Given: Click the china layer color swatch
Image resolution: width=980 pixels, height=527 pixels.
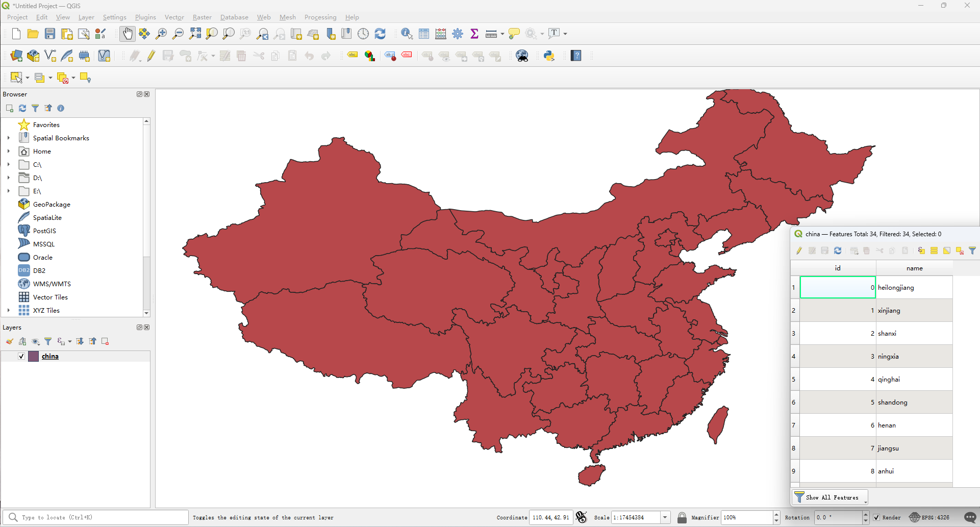Looking at the screenshot, I should [x=34, y=356].
